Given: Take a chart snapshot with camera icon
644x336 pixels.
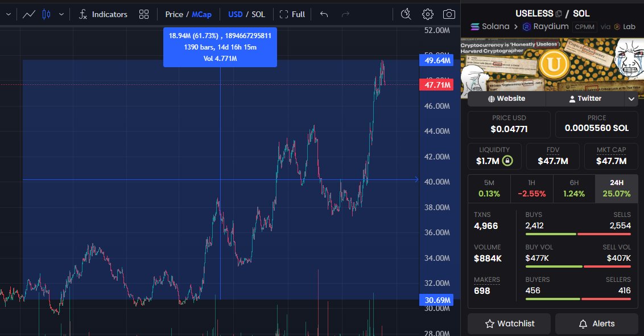Looking at the screenshot, I should coord(449,14).
